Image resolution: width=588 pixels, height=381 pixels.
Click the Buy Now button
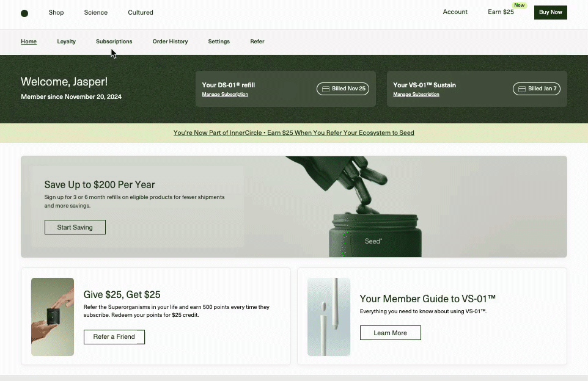[x=551, y=12]
